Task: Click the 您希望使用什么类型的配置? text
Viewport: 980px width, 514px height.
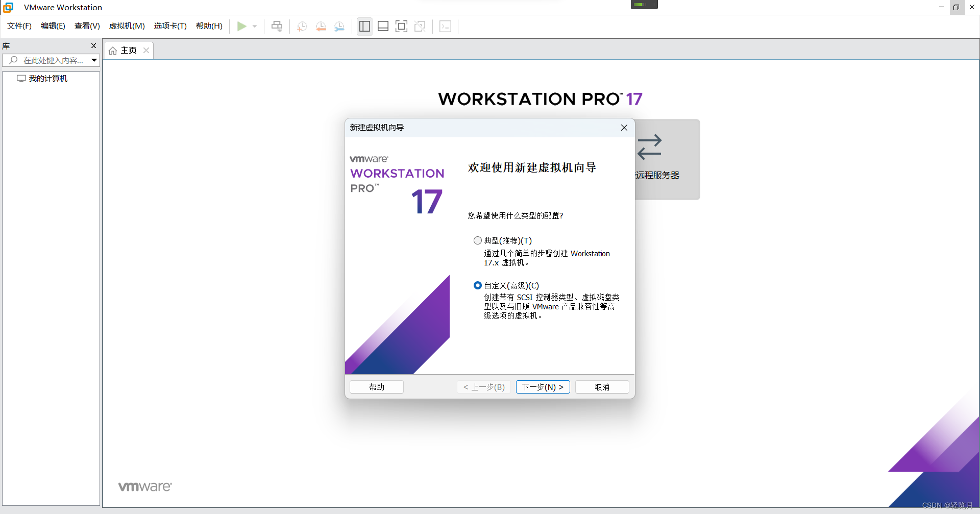Action: 516,215
